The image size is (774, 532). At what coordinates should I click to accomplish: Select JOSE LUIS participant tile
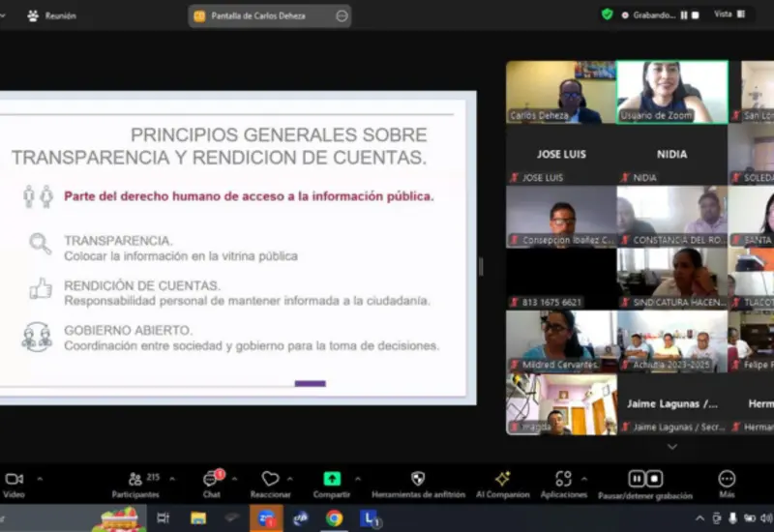[561, 155]
